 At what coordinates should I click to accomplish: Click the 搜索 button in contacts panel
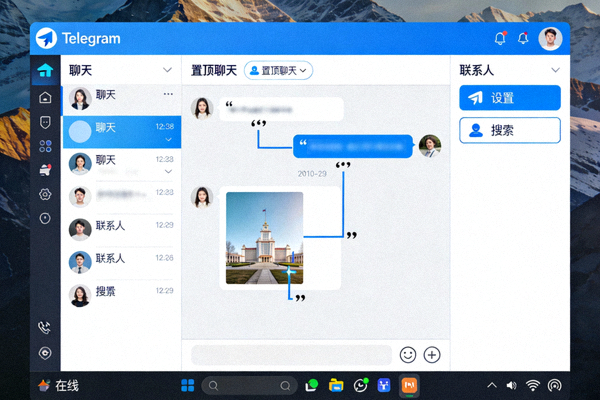point(510,131)
